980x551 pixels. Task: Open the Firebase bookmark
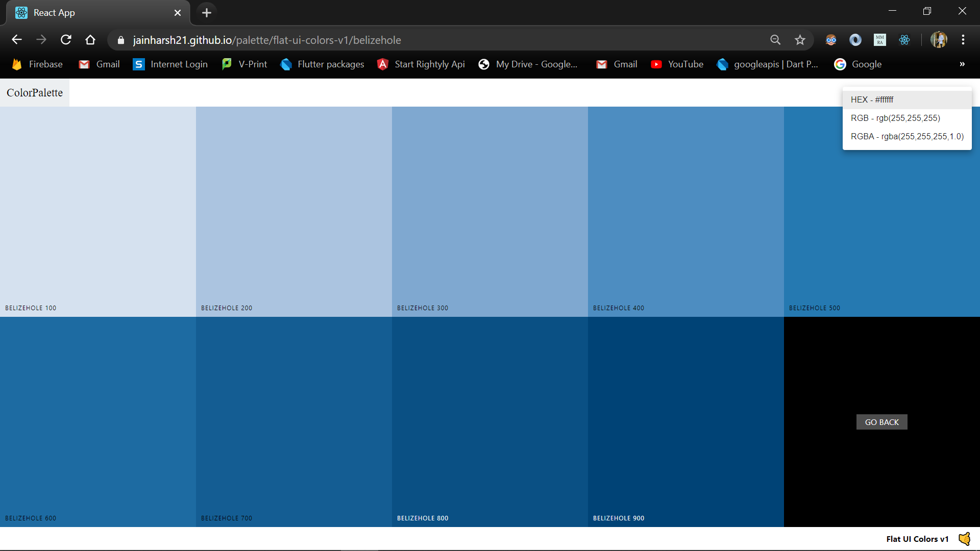(37, 64)
